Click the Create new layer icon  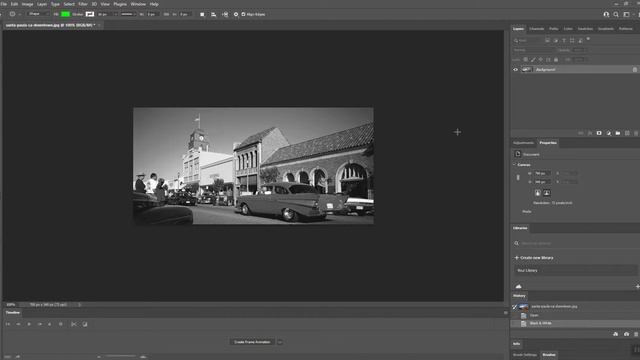click(627, 133)
